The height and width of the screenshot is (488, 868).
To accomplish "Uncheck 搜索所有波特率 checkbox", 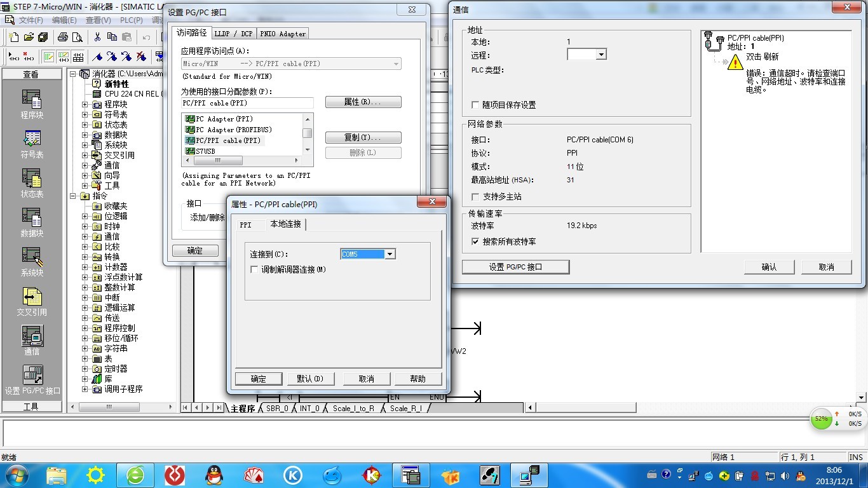I will coord(475,241).
